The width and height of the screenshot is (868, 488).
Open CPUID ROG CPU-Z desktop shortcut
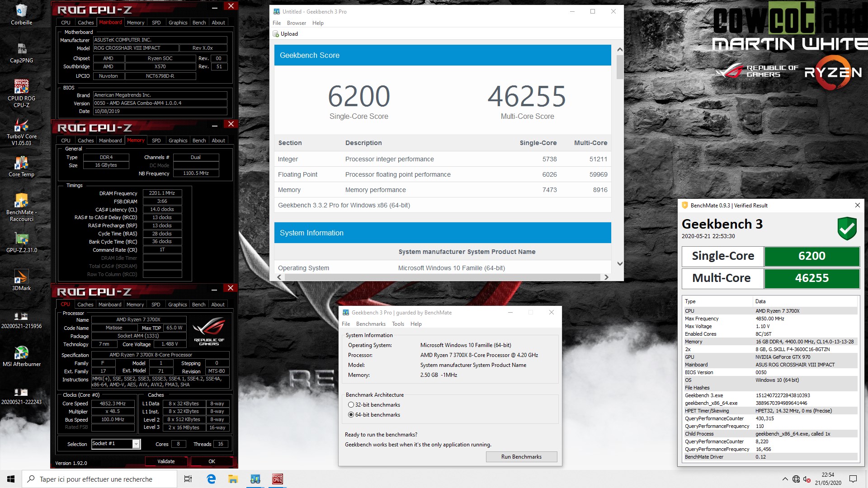click(x=21, y=94)
